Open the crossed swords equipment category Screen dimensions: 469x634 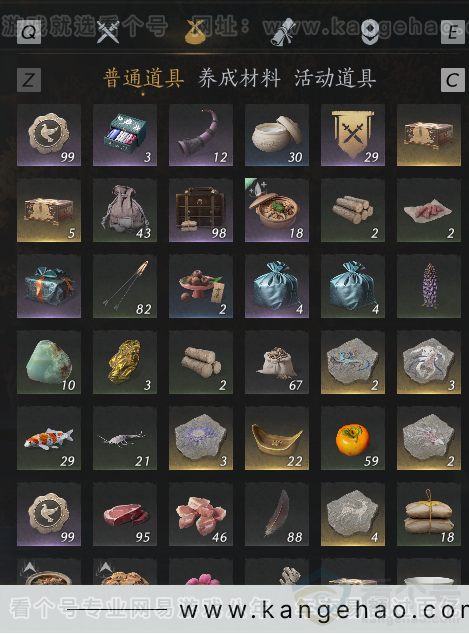(x=108, y=32)
